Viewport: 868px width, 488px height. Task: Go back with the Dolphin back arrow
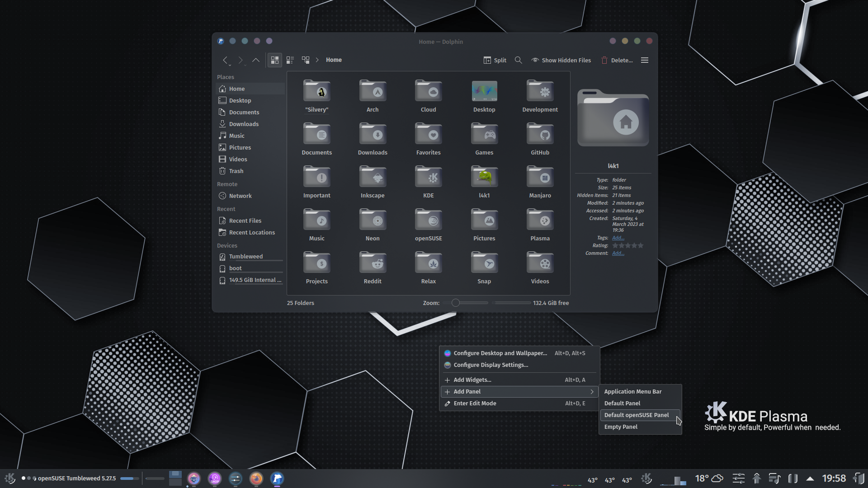point(225,60)
